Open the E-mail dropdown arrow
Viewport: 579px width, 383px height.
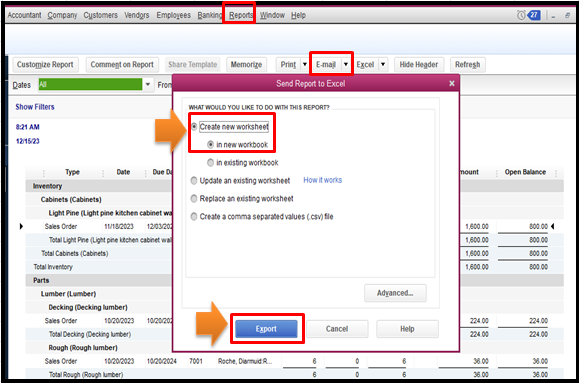pyautogui.click(x=346, y=65)
